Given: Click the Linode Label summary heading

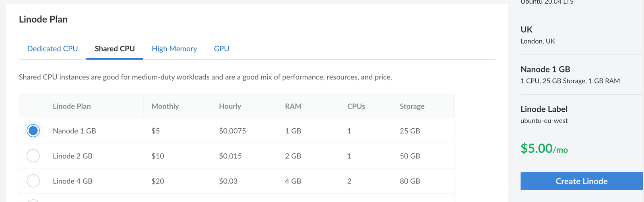Looking at the screenshot, I should click(544, 109).
